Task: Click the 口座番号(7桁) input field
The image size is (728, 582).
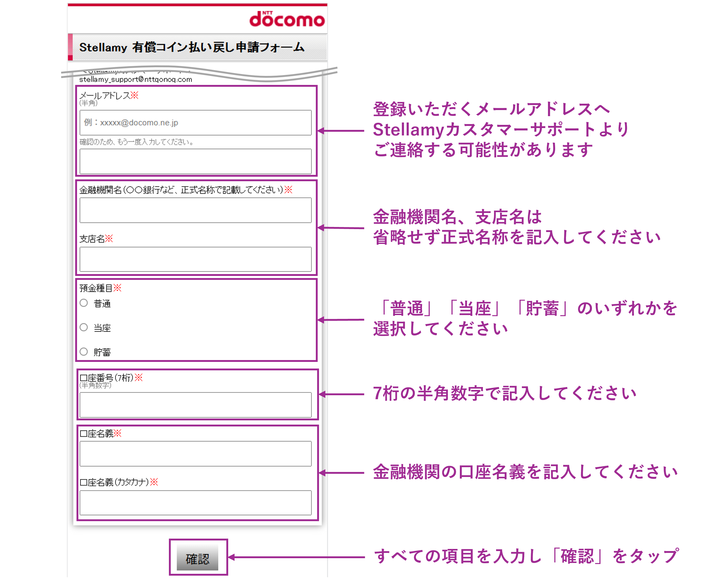Action: (x=196, y=404)
